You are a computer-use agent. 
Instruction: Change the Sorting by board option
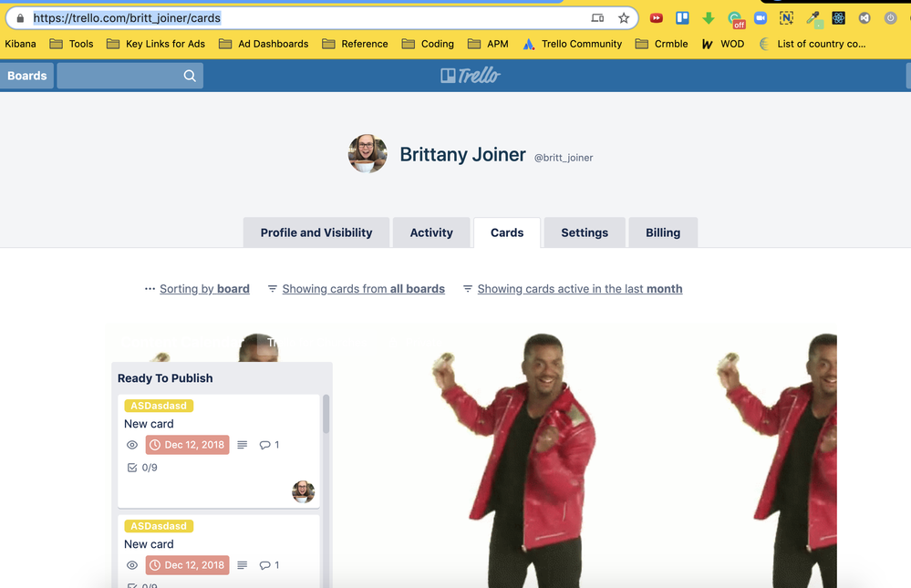pyautogui.click(x=204, y=289)
